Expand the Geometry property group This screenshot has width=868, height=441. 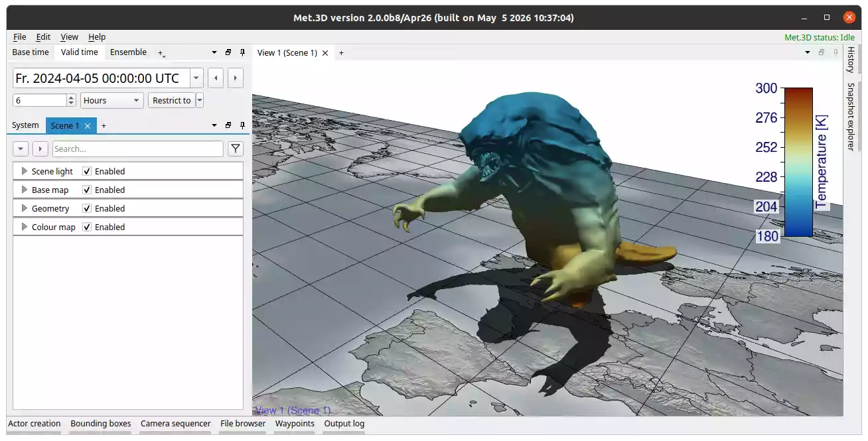pos(25,208)
